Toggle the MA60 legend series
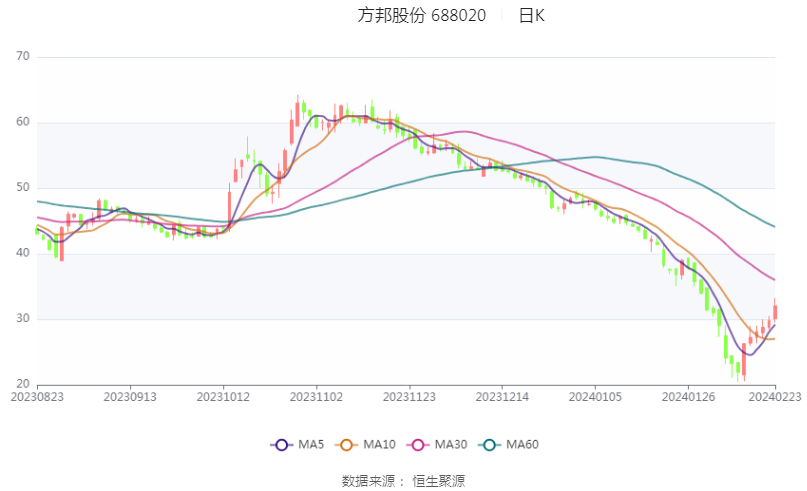 click(x=508, y=444)
